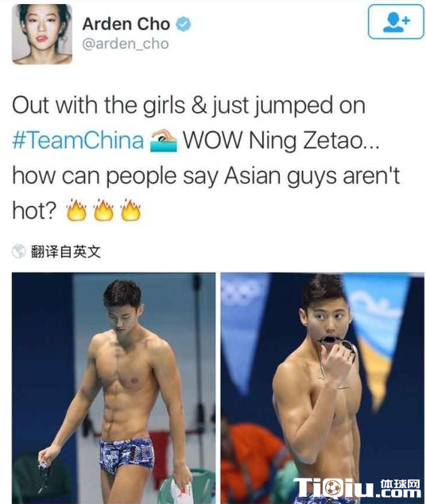The image size is (426, 504).
Task: Open the #TeamChina hashtag
Action: pos(78,140)
